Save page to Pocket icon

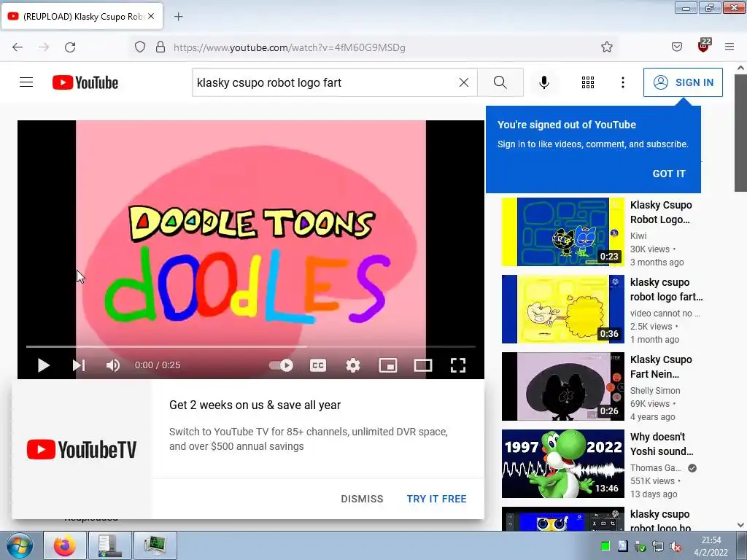coord(677,47)
